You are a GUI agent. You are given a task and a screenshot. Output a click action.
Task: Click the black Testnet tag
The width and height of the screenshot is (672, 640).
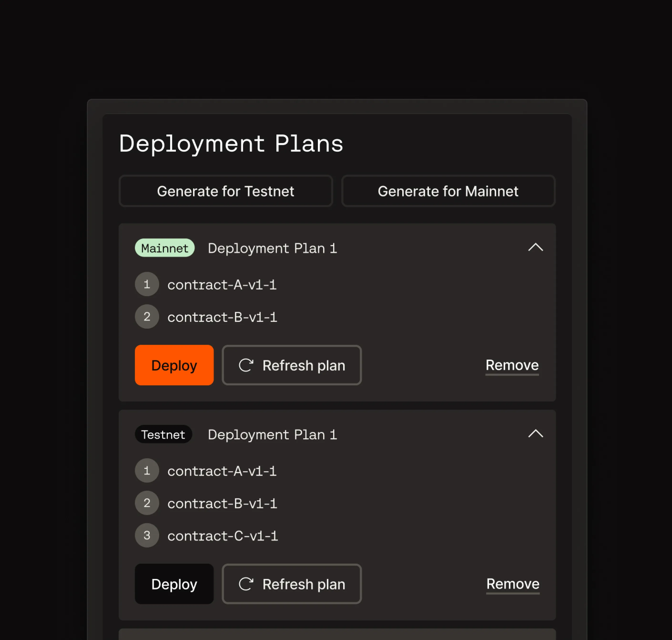pyautogui.click(x=163, y=434)
